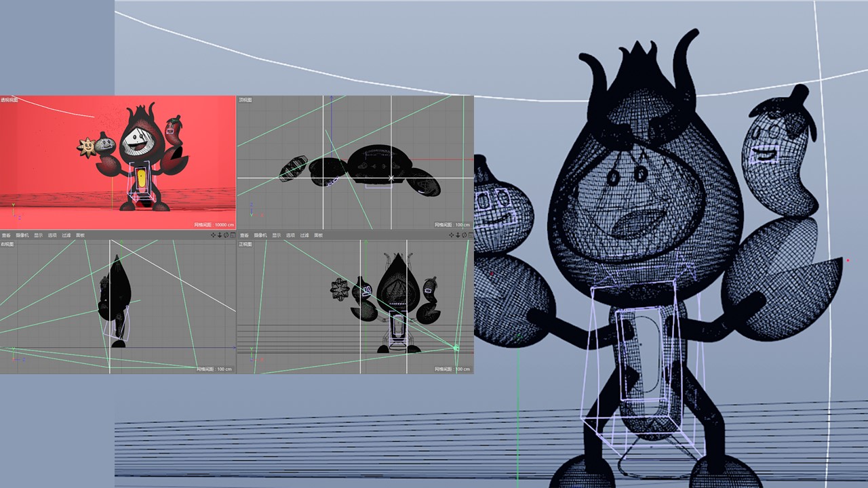Open the 显示 menu in right view
Viewport: 868px width, 488px height.
point(39,235)
